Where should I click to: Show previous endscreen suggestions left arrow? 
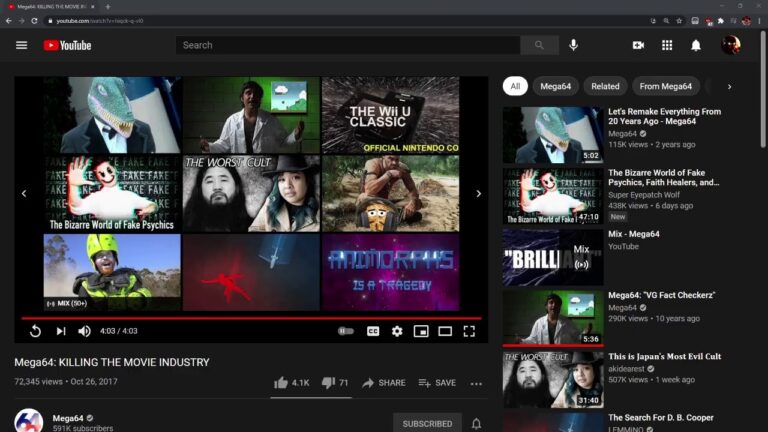(x=24, y=193)
